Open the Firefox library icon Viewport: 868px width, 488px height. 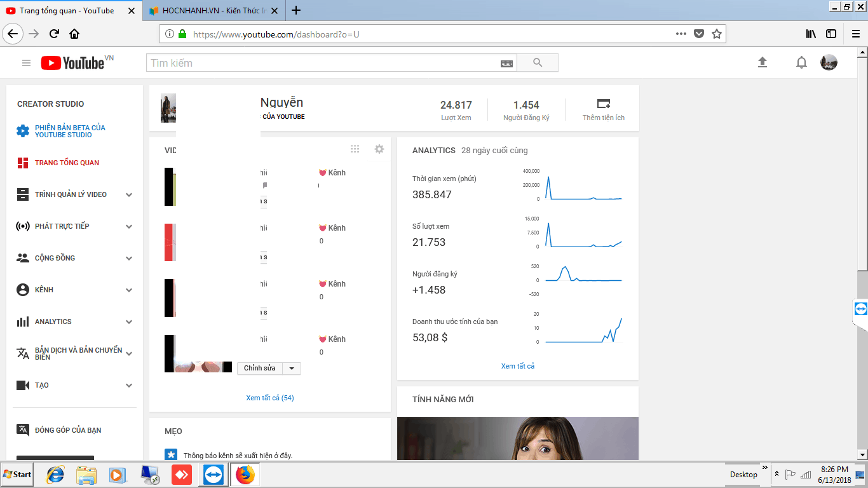point(811,34)
